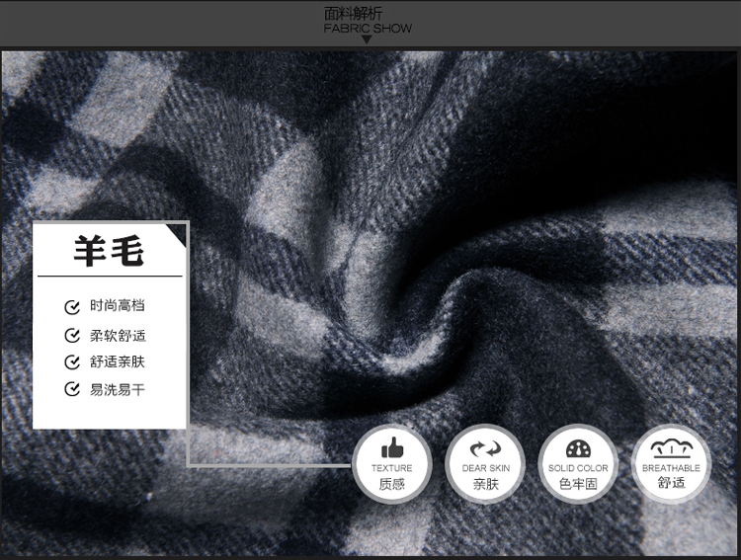Click the 舒适亲肤 feature text

pos(118,362)
